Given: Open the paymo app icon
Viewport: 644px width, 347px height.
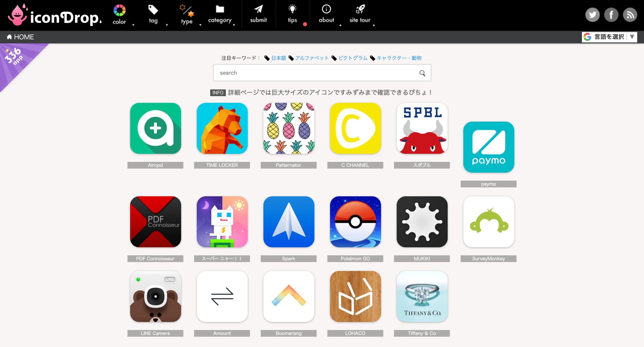Looking at the screenshot, I should pyautogui.click(x=488, y=147).
